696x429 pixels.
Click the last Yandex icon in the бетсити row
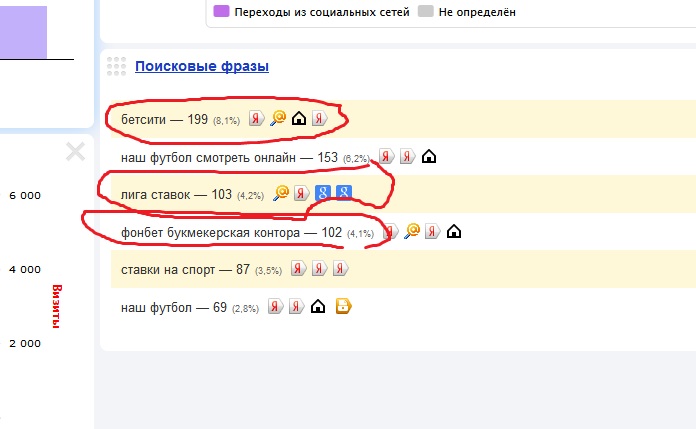tap(320, 118)
